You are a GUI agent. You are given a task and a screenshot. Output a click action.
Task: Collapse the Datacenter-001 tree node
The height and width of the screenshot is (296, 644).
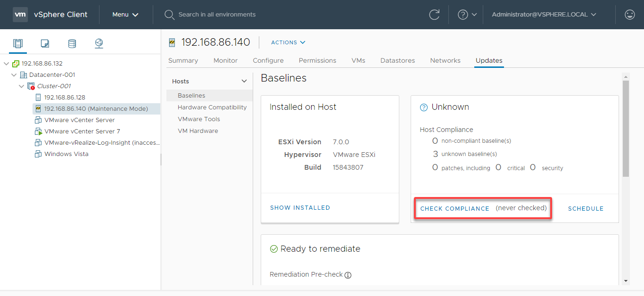point(14,75)
